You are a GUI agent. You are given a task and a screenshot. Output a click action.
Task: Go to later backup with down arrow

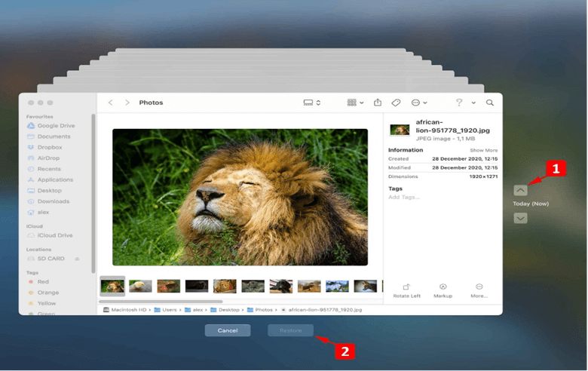(x=520, y=219)
